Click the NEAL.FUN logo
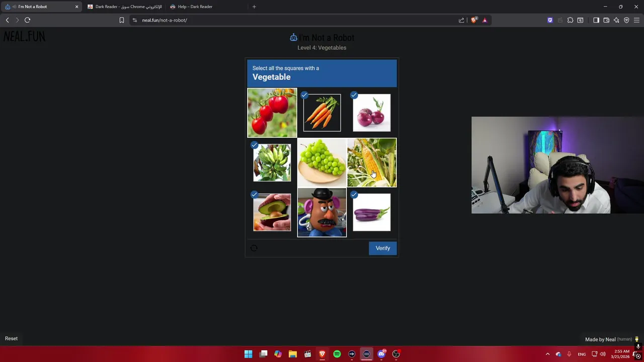 25,37
